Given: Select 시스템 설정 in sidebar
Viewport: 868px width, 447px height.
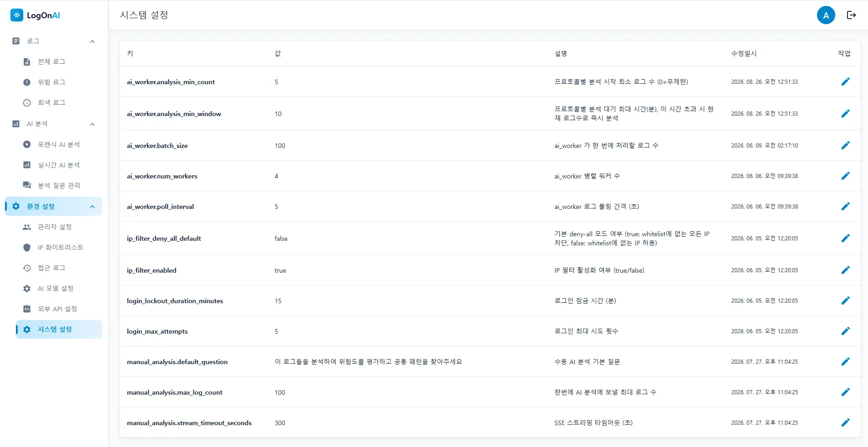Looking at the screenshot, I should click(59, 329).
